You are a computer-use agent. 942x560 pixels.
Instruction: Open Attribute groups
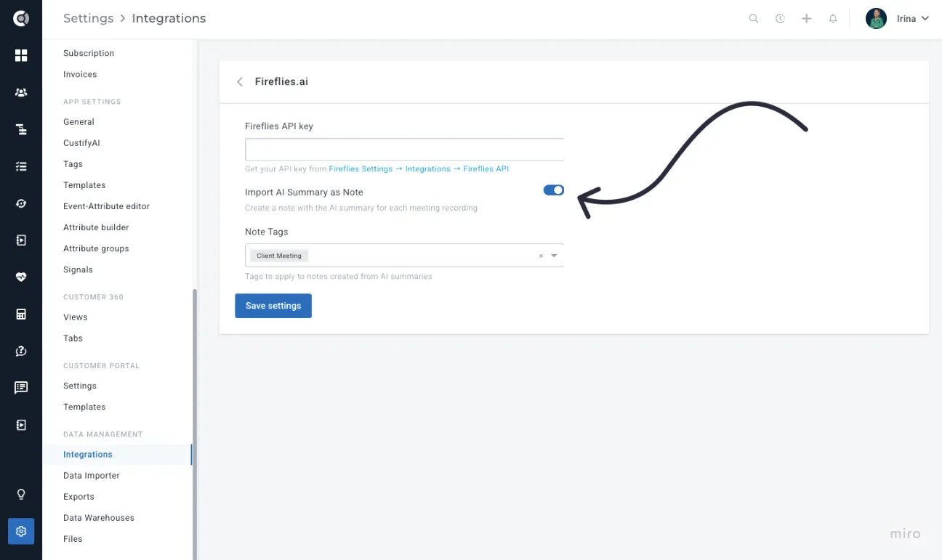tap(96, 248)
